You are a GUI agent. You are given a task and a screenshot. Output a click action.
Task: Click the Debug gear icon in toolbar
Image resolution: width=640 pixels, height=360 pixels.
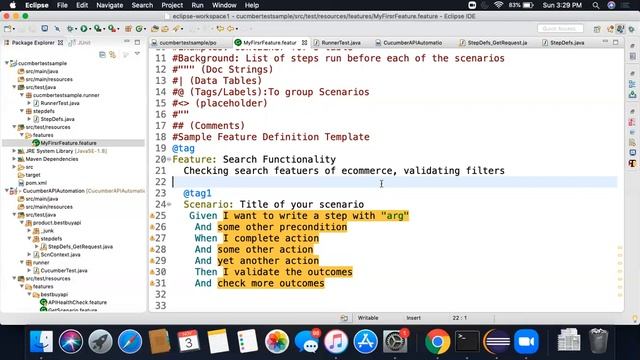(70, 29)
